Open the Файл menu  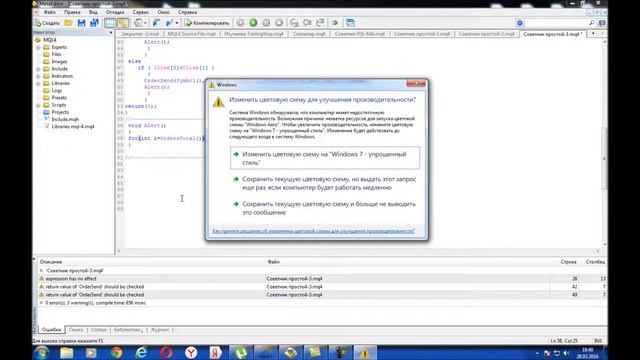coord(50,12)
